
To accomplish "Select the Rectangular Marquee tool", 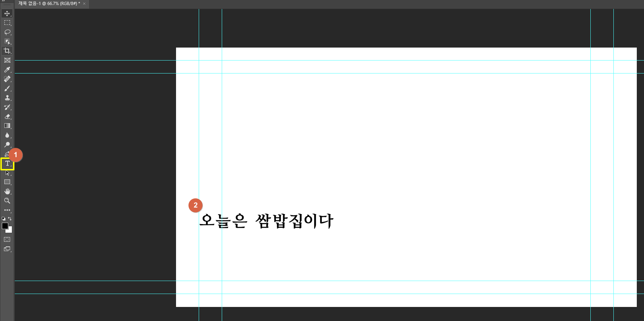I will pyautogui.click(x=7, y=23).
